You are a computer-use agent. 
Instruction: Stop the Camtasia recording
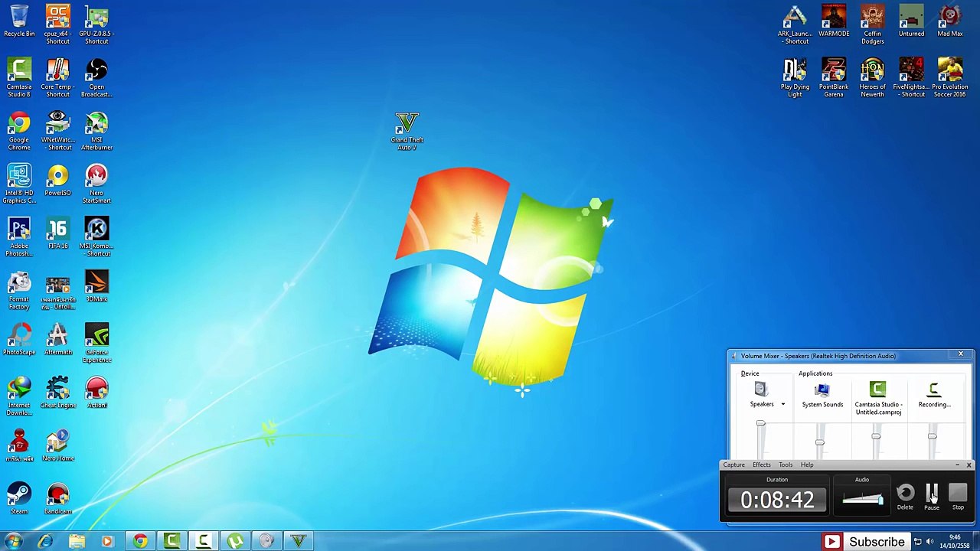pos(958,495)
